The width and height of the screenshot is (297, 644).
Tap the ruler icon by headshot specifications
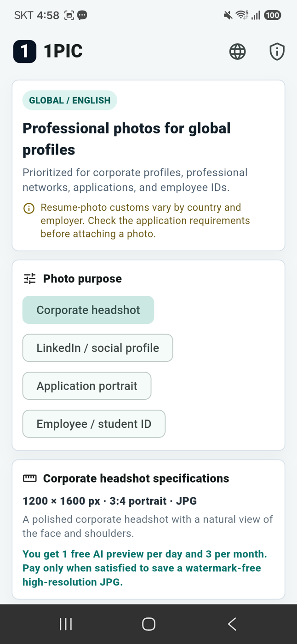click(30, 478)
